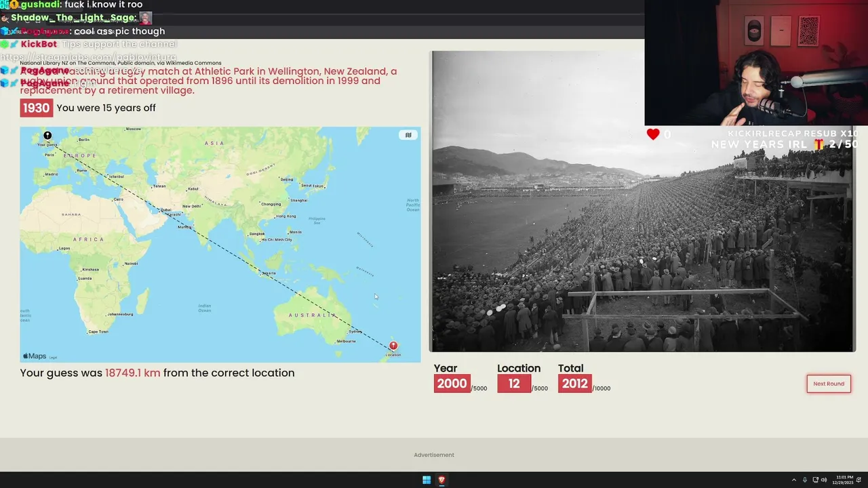Image resolution: width=868 pixels, height=488 pixels.
Task: Click the Sydney label on the map
Action: click(x=355, y=331)
